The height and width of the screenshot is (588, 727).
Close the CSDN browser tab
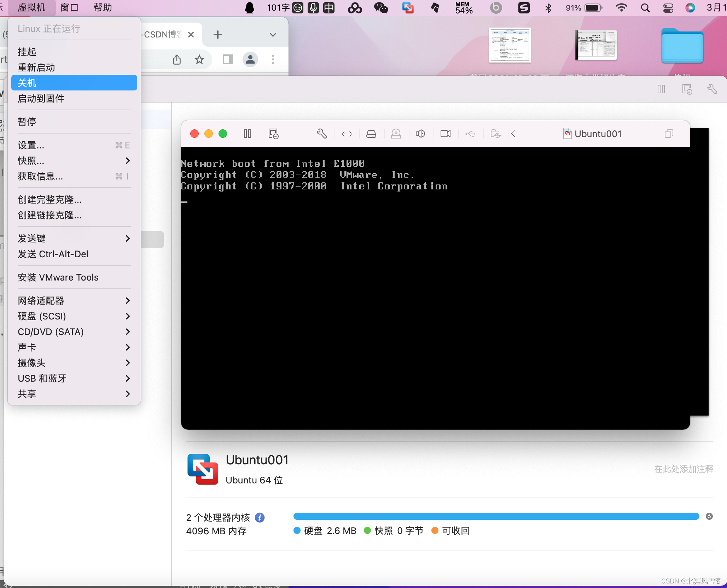click(x=191, y=35)
